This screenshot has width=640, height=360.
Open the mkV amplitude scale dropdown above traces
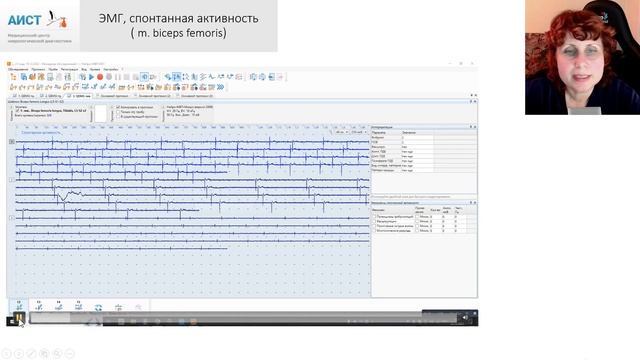pyautogui.click(x=358, y=132)
